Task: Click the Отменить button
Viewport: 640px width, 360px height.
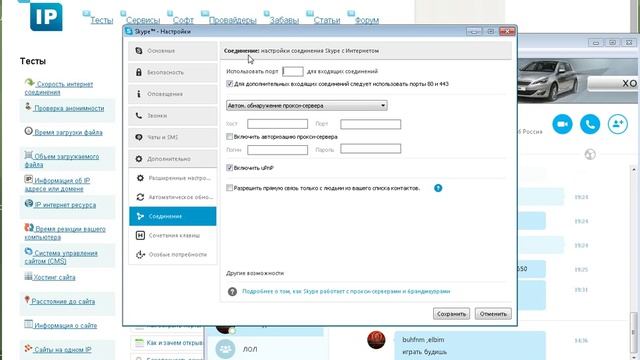Action: click(493, 314)
